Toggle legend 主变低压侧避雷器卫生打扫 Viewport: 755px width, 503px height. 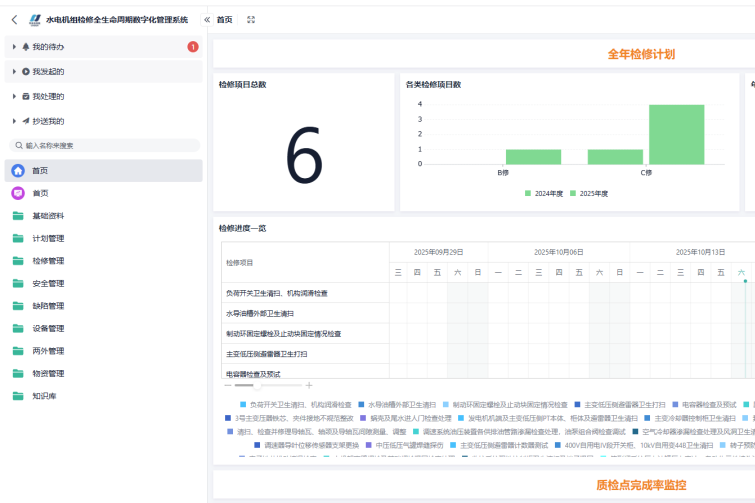620,405
